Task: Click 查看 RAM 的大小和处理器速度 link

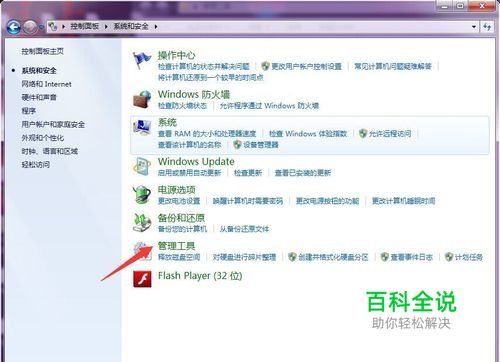Action: (207, 134)
